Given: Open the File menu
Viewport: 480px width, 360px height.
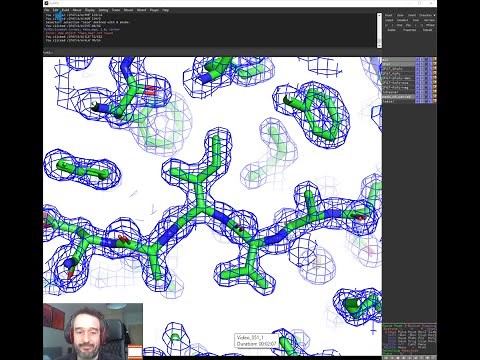Looking at the screenshot, I should [x=47, y=10].
